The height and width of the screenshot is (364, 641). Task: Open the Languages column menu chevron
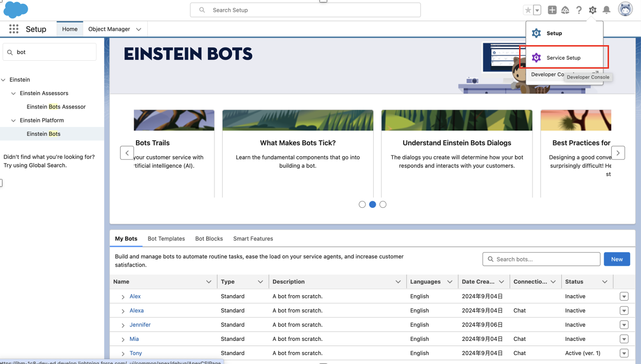coord(450,282)
